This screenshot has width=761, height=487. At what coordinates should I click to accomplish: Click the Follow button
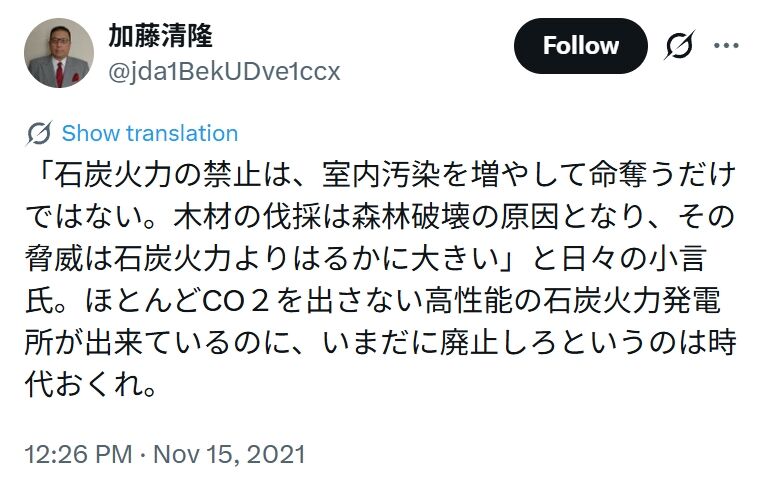580,46
